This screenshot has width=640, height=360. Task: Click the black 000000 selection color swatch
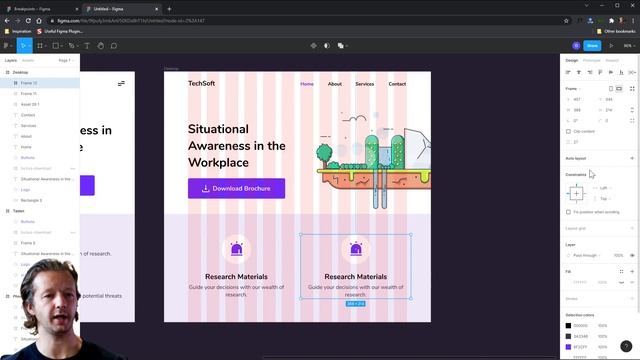tap(568, 326)
